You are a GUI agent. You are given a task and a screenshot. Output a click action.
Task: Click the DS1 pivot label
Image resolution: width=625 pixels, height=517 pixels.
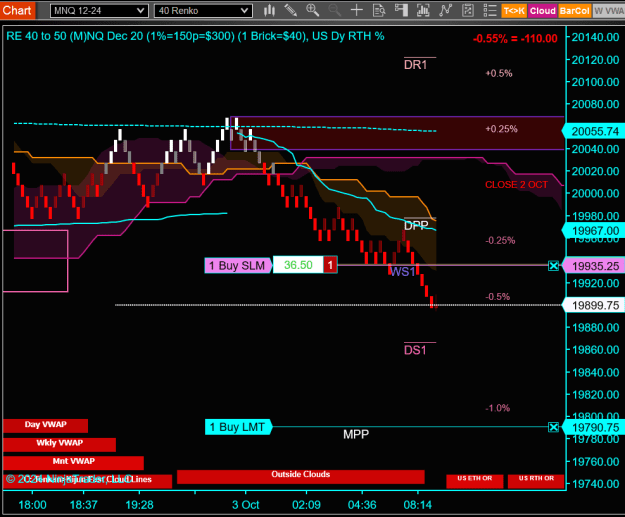[415, 350]
